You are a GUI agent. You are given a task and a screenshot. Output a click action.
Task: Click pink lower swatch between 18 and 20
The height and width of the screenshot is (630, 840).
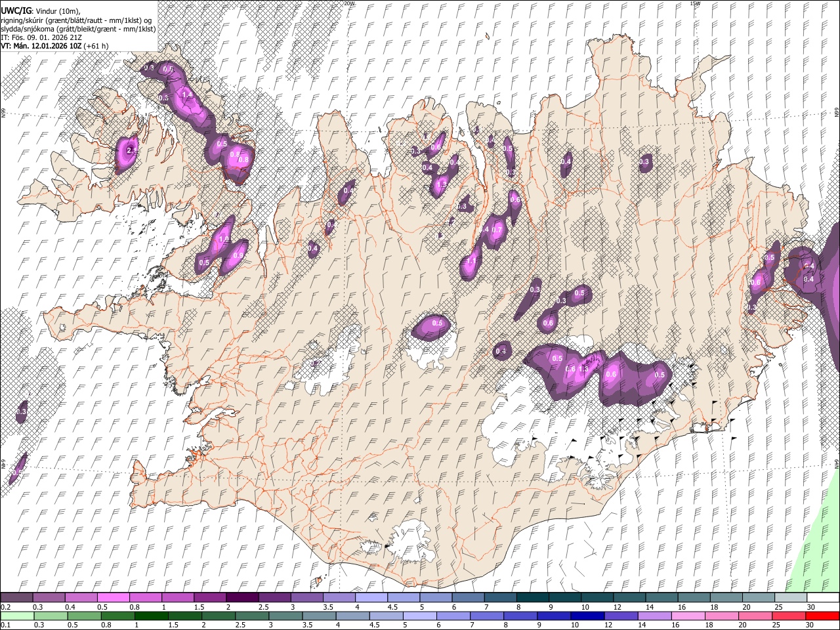[722, 616]
